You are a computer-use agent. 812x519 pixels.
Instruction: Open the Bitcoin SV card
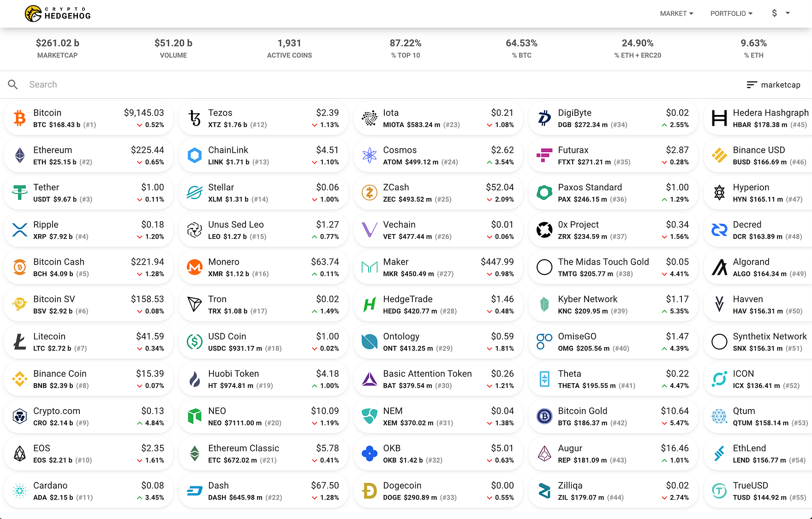coord(88,305)
